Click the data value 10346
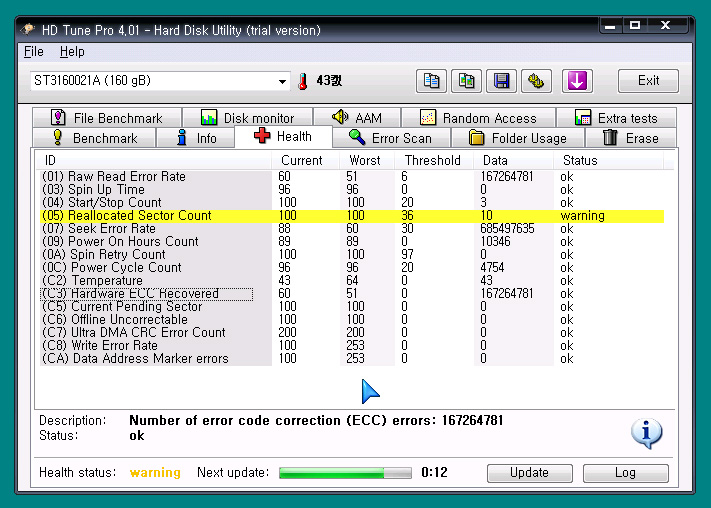 coord(496,241)
